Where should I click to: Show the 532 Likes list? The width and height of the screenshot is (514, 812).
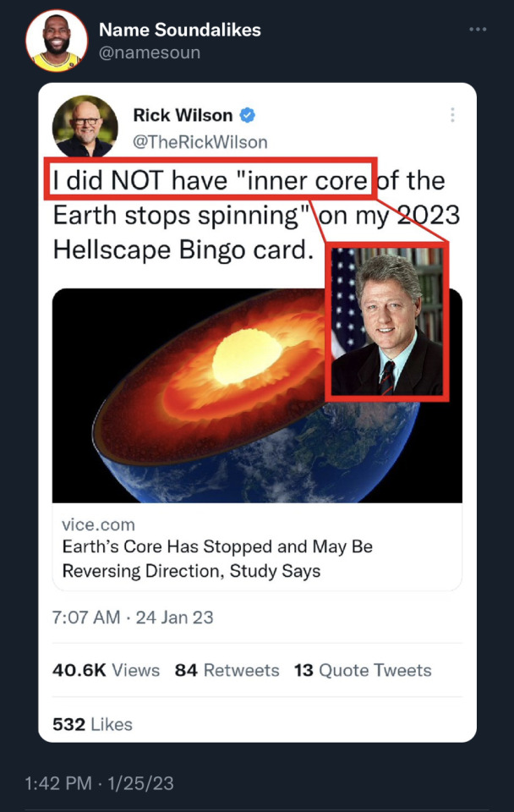tap(92, 724)
